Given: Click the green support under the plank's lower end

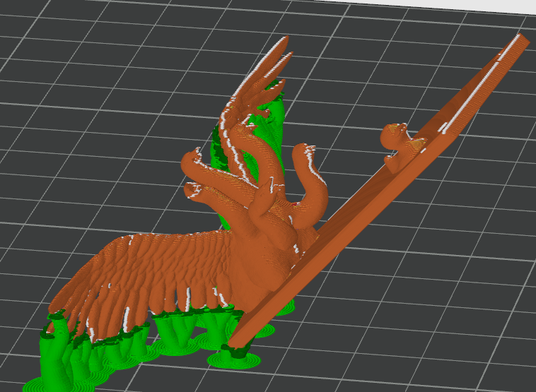Looking at the screenshot, I should tap(233, 357).
